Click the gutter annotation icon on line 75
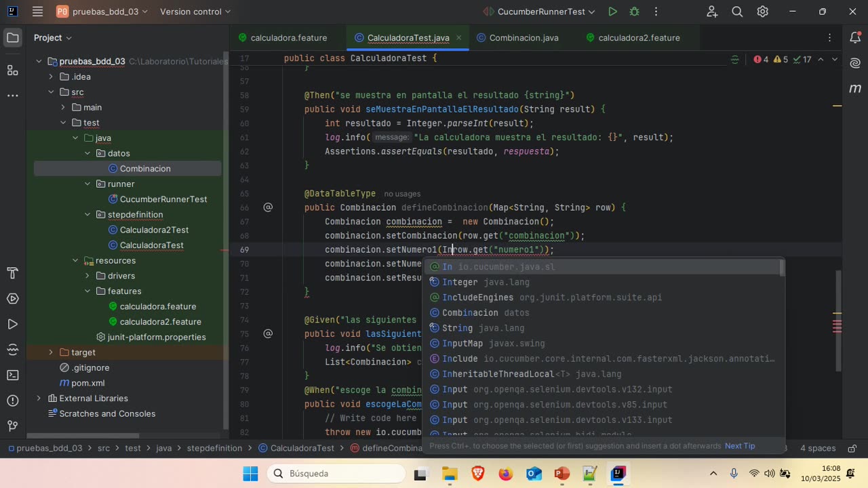 coord(268,333)
